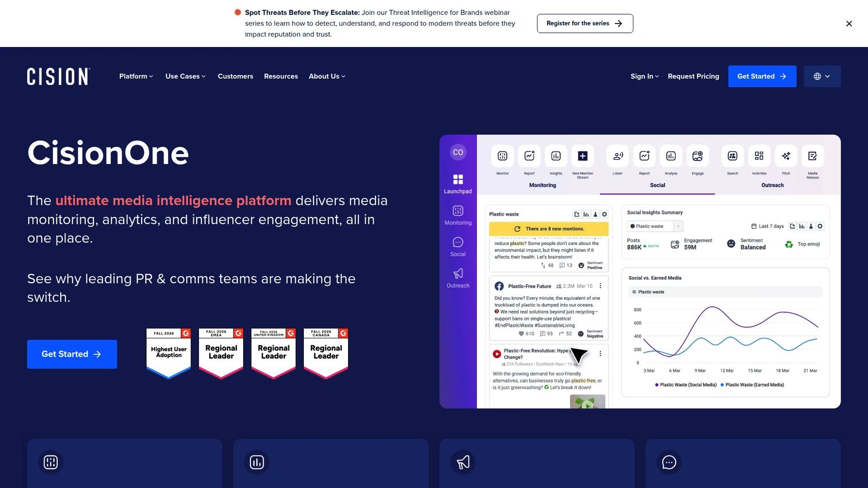This screenshot has height=488, width=868.
Task: Click the Search icon in Outreach group
Action: [x=732, y=156]
